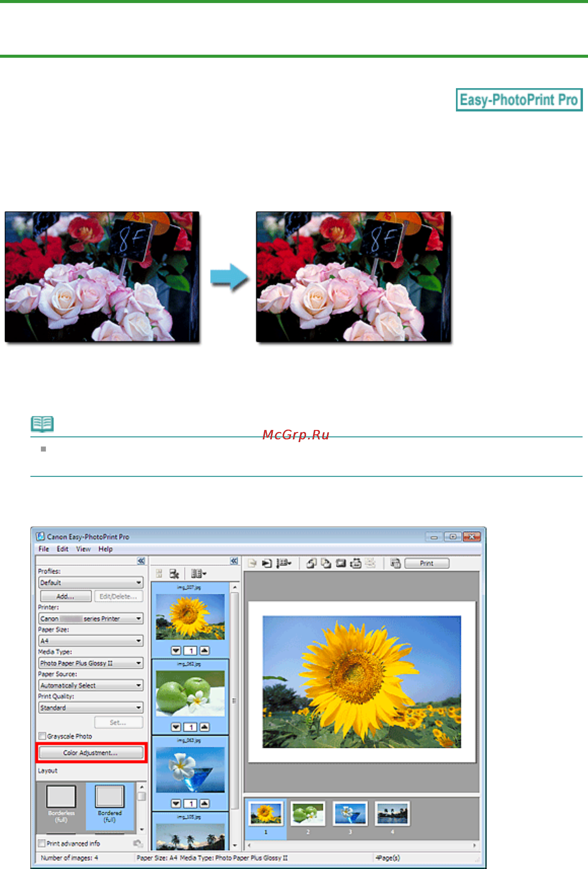Viewport: 588px width, 869px height.
Task: Increase copies for the green apples image
Action: [204, 727]
